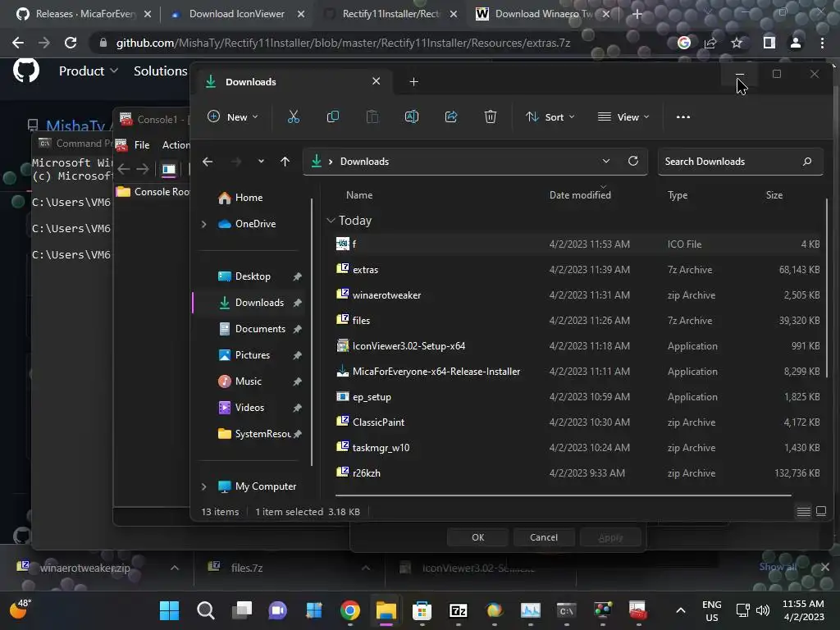Open Solutions menu on GitHub
Viewport: 840px width, 630px height.
click(160, 71)
